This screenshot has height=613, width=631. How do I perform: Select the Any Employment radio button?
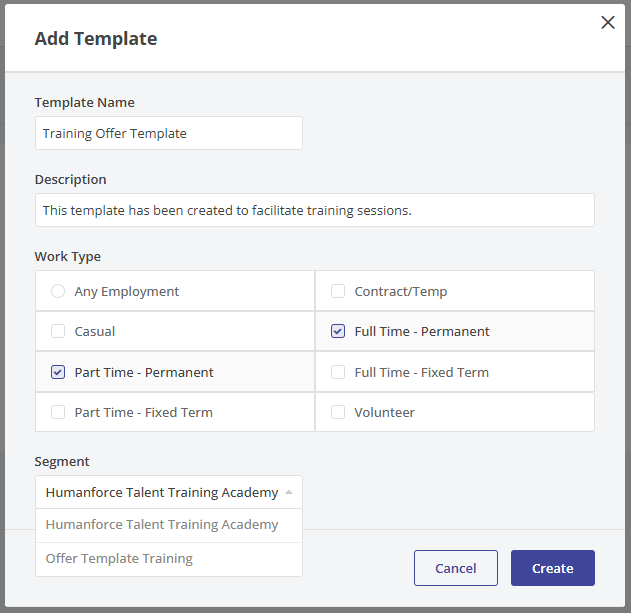58,291
